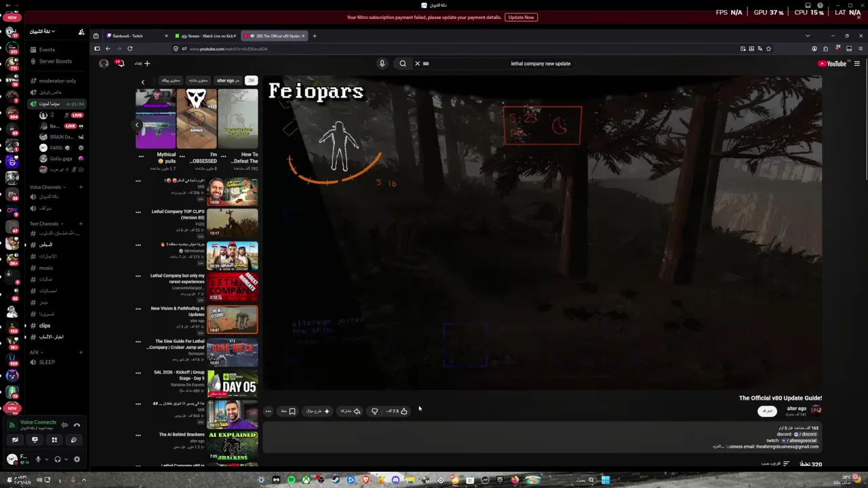Open more video actions ellipsis

click(269, 411)
